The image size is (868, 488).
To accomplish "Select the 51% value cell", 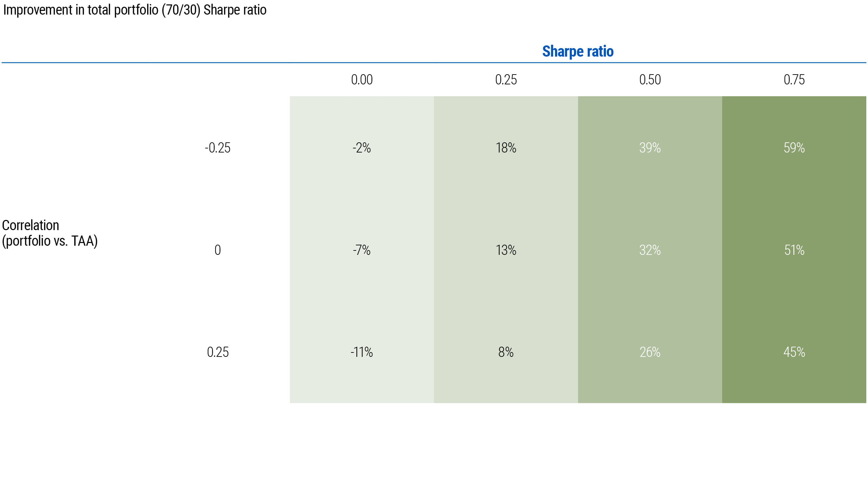I will (794, 250).
